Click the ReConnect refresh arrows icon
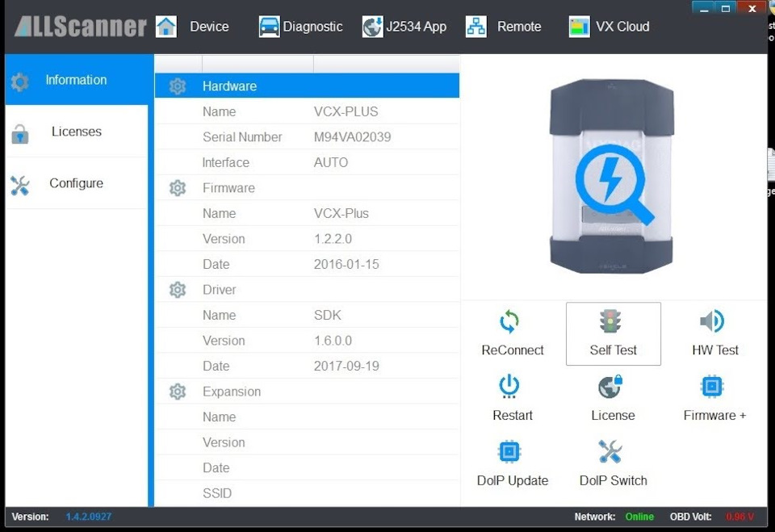775x532 pixels. [x=509, y=322]
